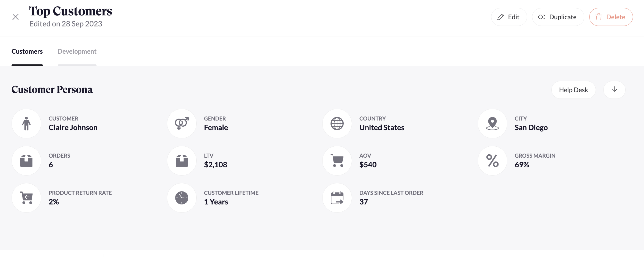Switch to the Development tab
Viewport: 644px width, 257px height.
coord(77,51)
